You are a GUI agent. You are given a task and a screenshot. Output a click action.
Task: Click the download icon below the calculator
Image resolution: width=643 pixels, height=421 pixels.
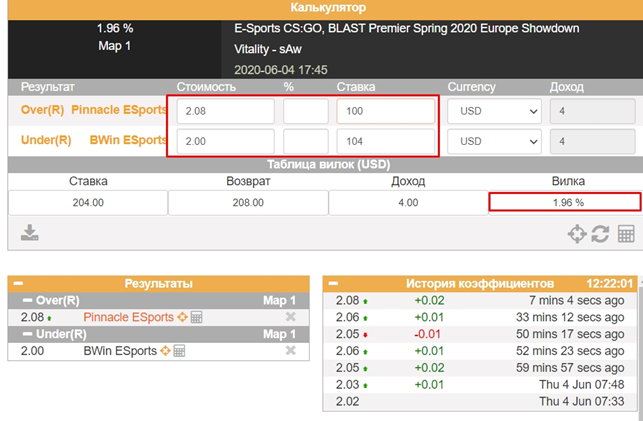tap(30, 233)
